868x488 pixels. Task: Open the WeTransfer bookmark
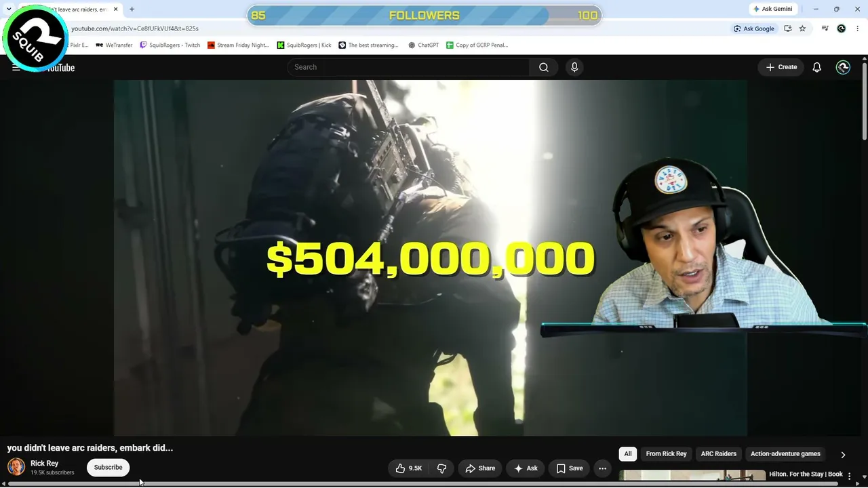click(x=114, y=45)
